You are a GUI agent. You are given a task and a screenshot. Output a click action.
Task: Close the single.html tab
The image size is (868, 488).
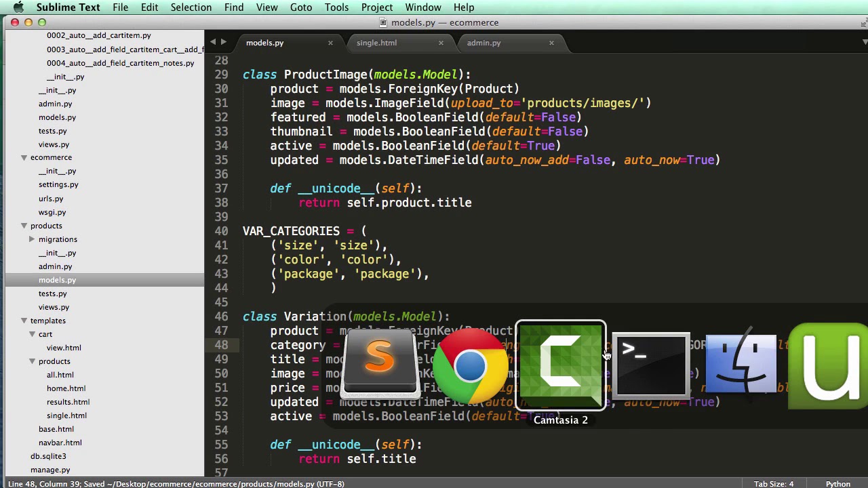tap(441, 43)
